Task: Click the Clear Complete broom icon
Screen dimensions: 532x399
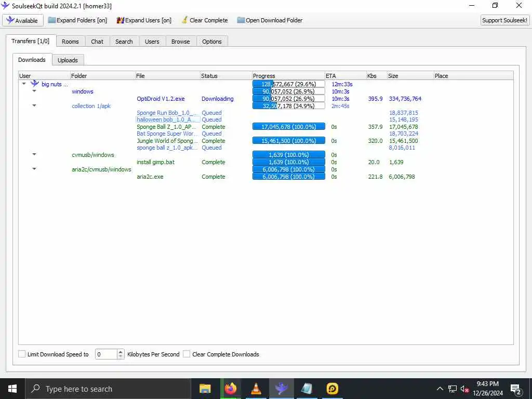Action: click(184, 20)
